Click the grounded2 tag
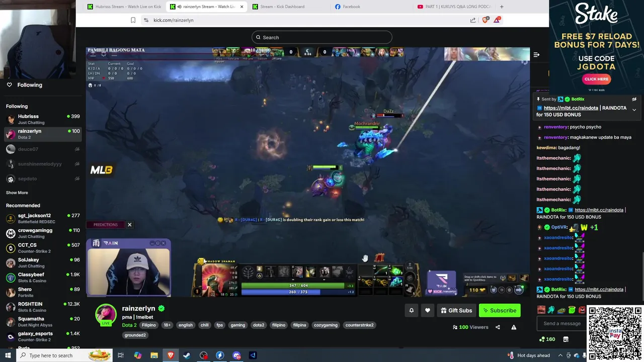This screenshot has width=644, height=362. tap(135, 335)
